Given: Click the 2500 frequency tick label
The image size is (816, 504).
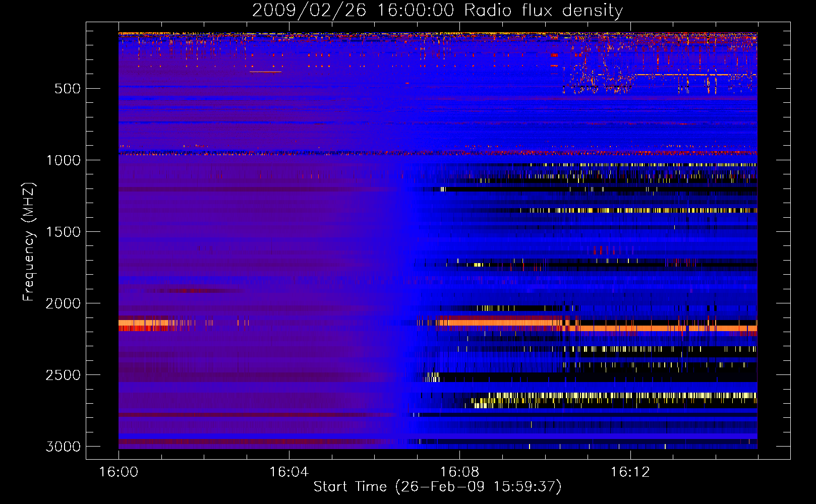Looking at the screenshot, I should (63, 375).
